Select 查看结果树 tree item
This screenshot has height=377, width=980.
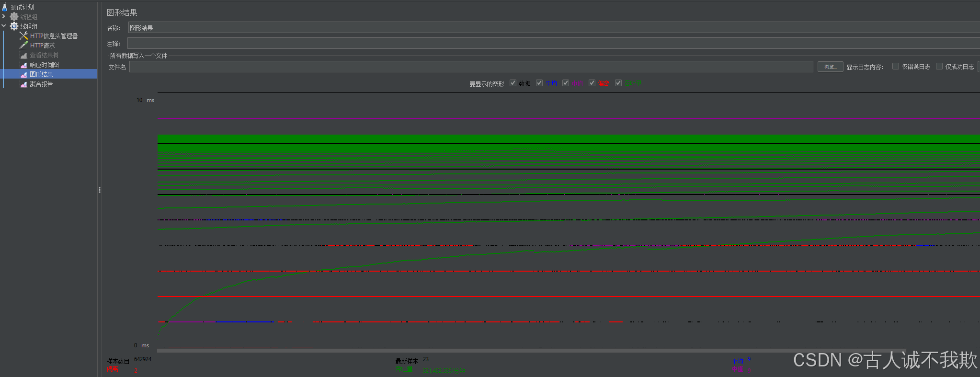44,55
